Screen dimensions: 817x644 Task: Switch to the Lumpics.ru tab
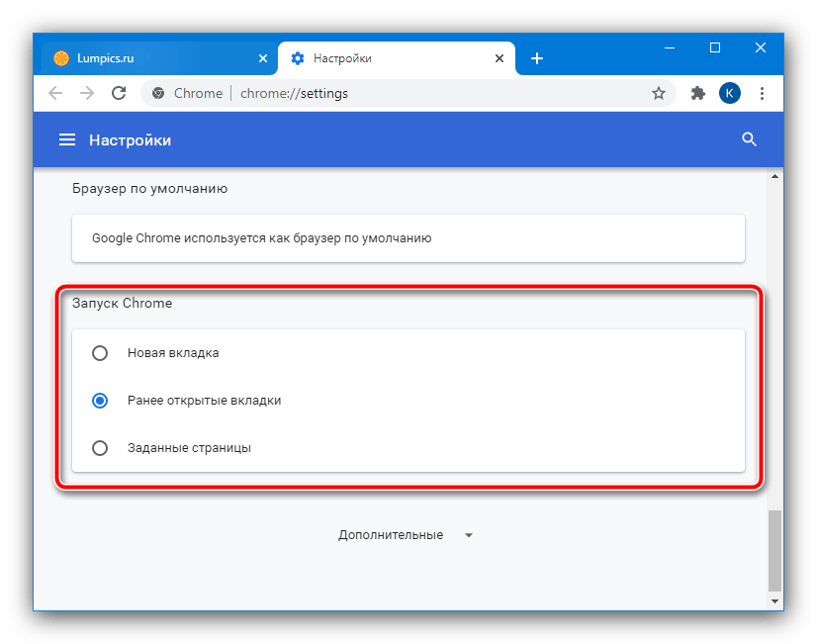pos(148,58)
